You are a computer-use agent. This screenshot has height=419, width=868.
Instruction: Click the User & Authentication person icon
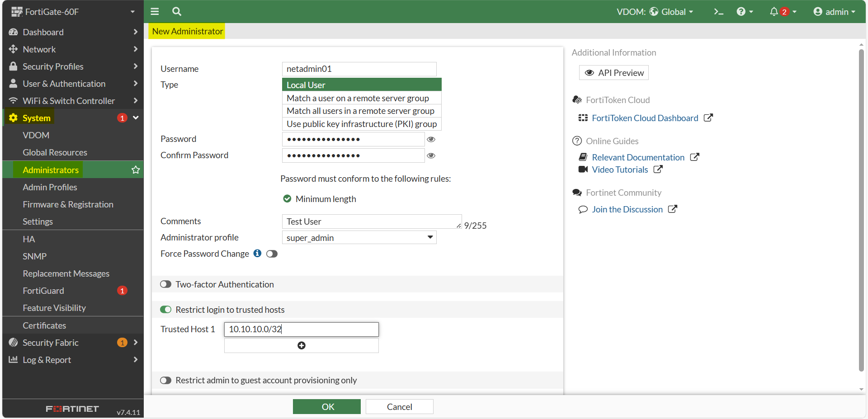(x=13, y=84)
